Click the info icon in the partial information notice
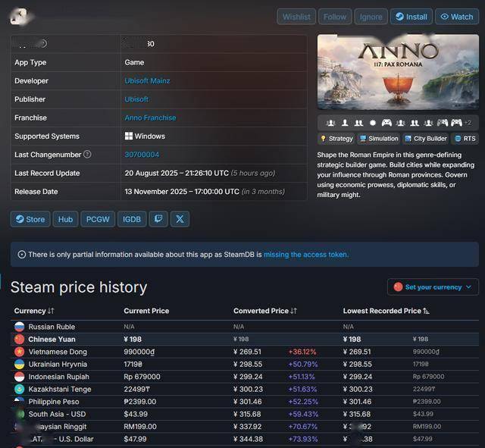Viewport: 485px width, 448px height. coord(22,255)
